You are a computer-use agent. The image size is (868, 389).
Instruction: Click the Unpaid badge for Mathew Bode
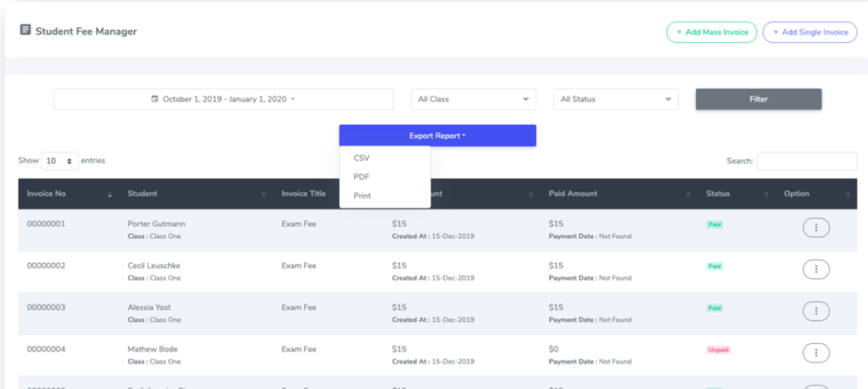[x=719, y=350]
